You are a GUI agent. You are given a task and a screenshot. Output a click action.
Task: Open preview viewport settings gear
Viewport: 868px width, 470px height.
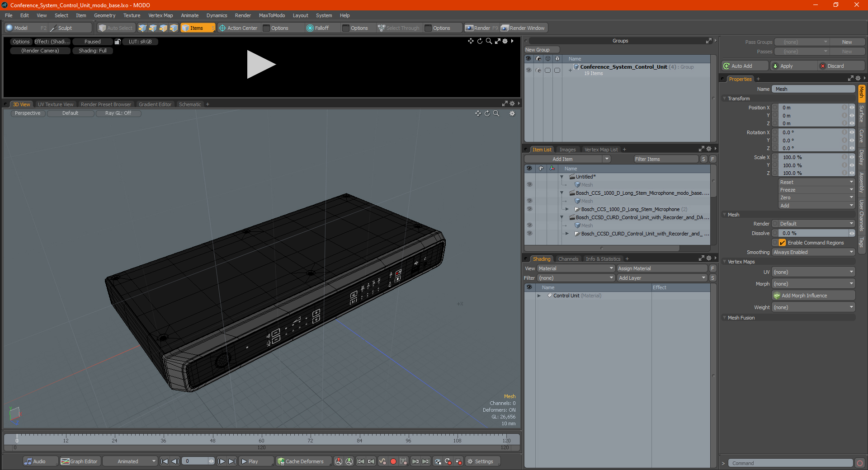(x=505, y=41)
